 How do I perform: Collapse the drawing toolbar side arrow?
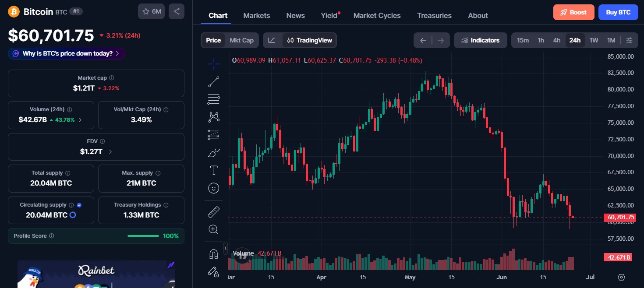click(226, 249)
